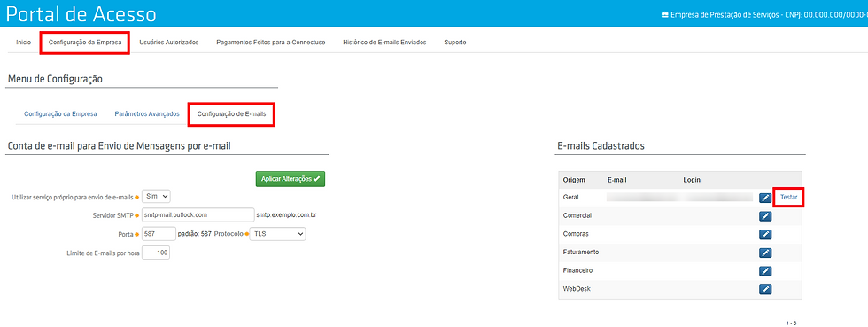Screen dimensions: 868x327
Task: Click the E-mails Cadastrados heading
Action: click(601, 145)
